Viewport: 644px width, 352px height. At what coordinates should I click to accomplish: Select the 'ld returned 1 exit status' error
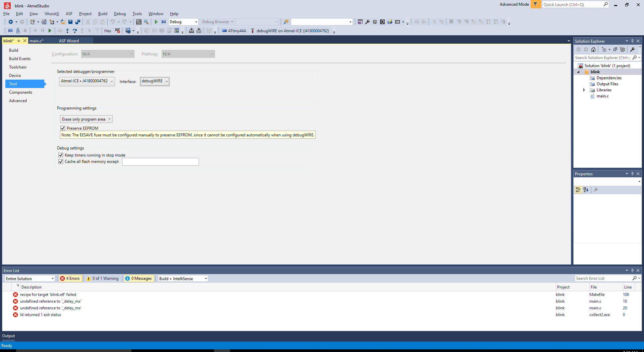[x=322, y=315]
